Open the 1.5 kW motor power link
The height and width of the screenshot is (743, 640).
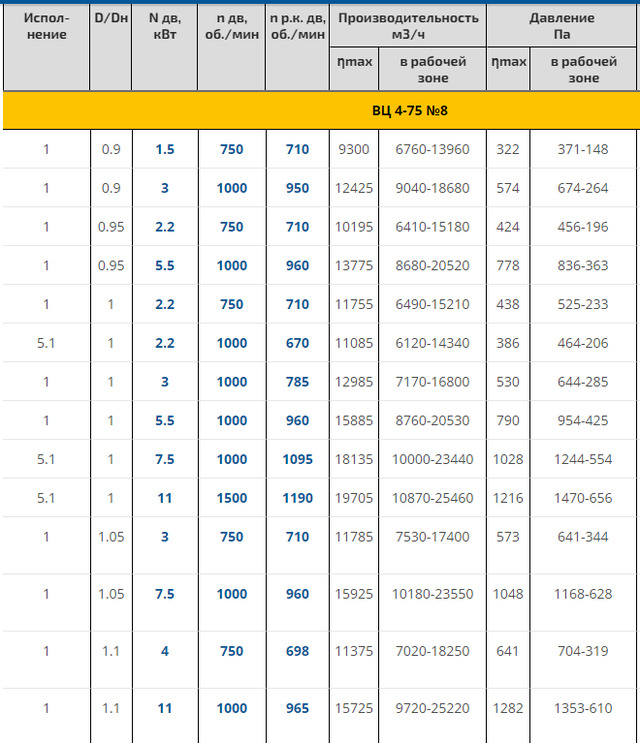[164, 149]
